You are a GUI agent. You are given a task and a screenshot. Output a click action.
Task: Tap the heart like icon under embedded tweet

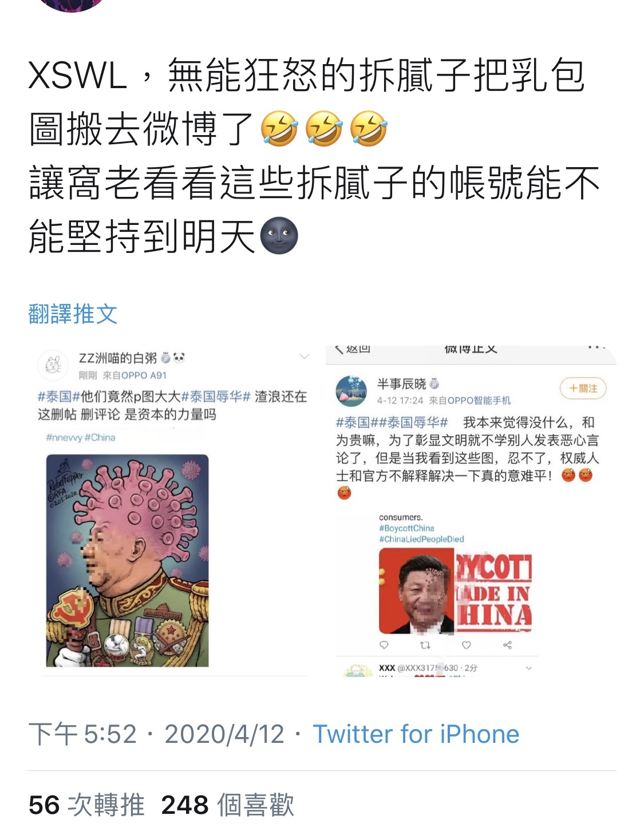(x=467, y=645)
